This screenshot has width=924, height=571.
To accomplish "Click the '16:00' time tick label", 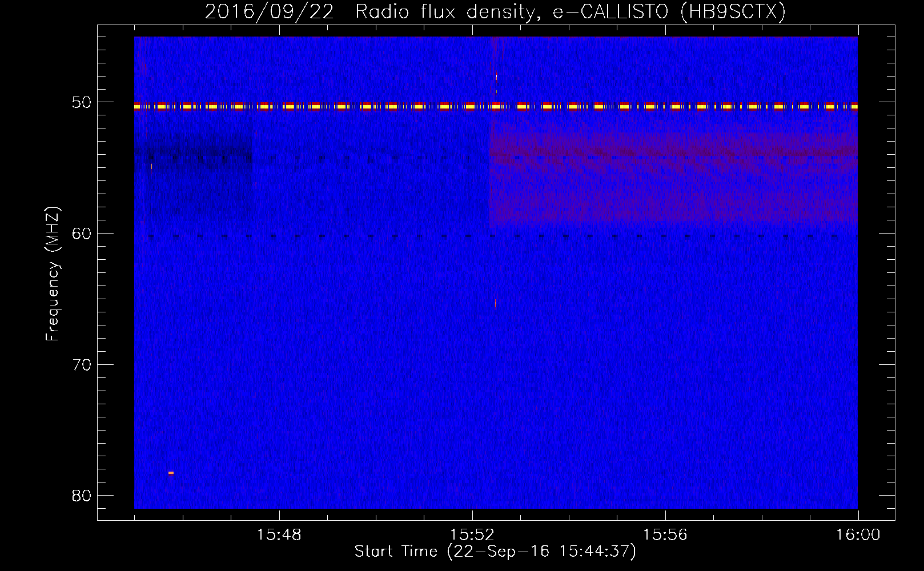I will point(858,535).
